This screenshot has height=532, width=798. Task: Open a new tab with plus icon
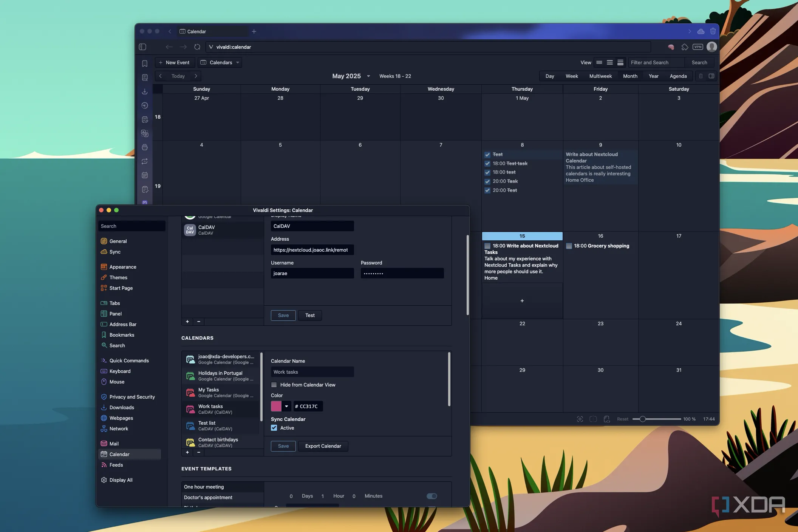[x=254, y=31]
